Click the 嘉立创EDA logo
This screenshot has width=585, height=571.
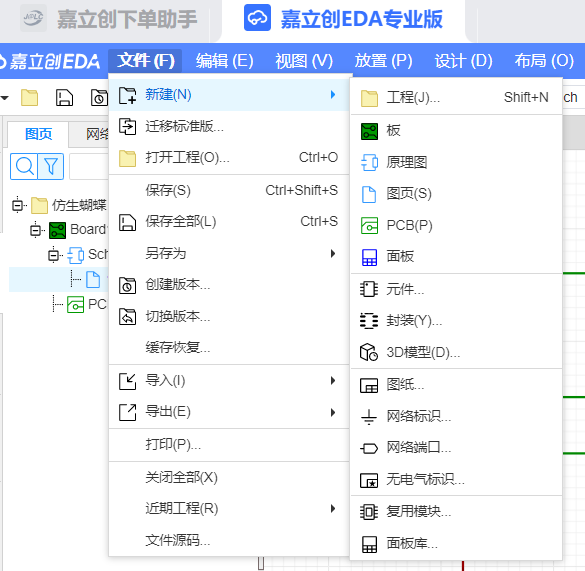[50, 61]
